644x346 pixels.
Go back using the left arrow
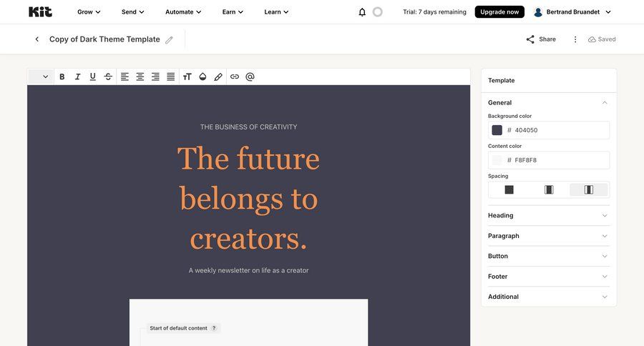37,39
